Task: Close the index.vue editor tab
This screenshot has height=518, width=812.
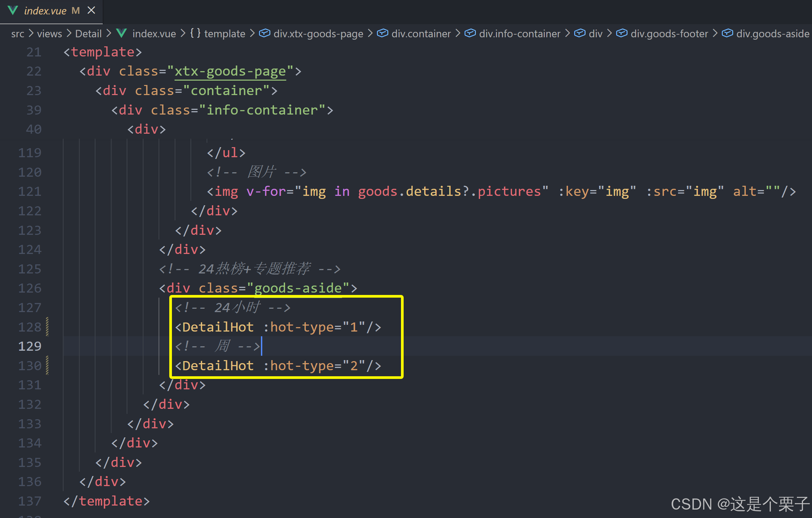Action: pyautogui.click(x=91, y=10)
